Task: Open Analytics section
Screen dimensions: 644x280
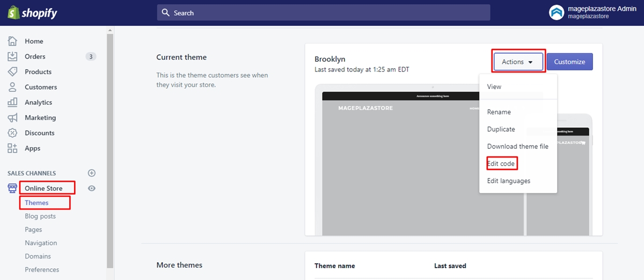Action: pos(39,103)
